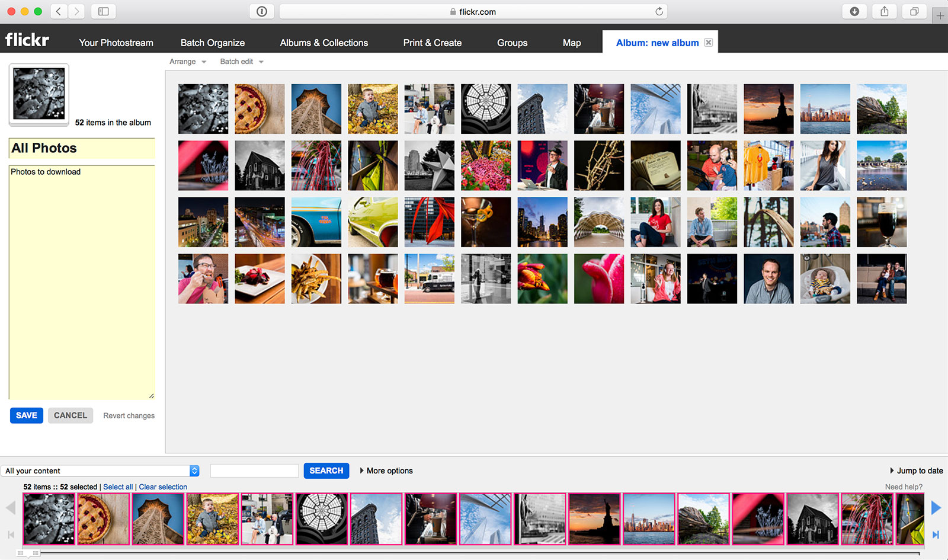Screen dimensions: 948x560
Task: Click the flickr logo
Action: click(x=27, y=40)
